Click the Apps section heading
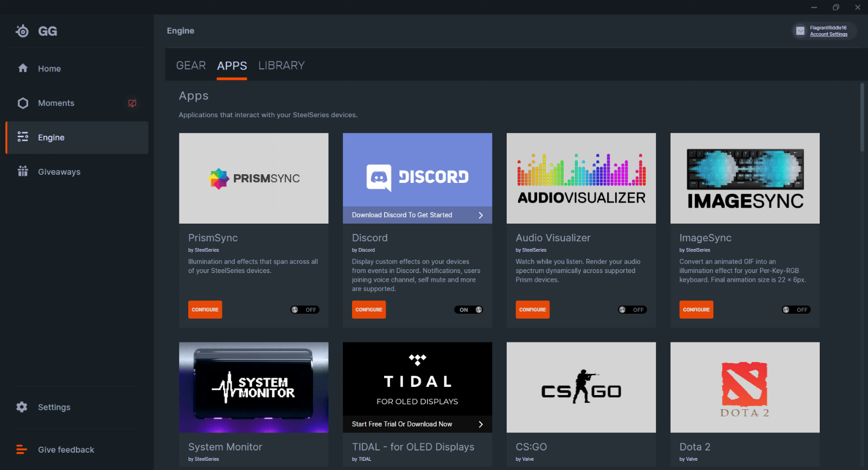 [x=194, y=96]
